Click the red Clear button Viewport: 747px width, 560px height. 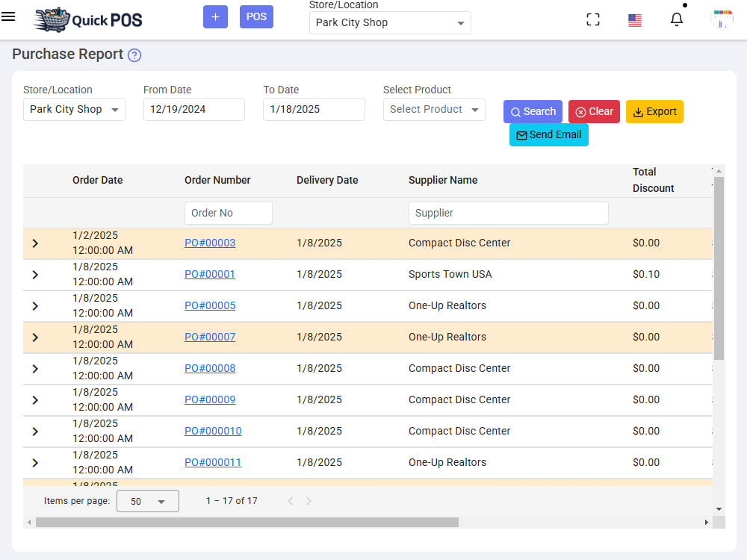[594, 111]
